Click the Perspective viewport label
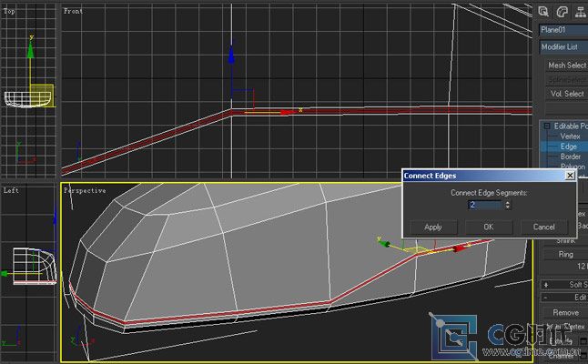The height and width of the screenshot is (364, 588). [x=85, y=190]
